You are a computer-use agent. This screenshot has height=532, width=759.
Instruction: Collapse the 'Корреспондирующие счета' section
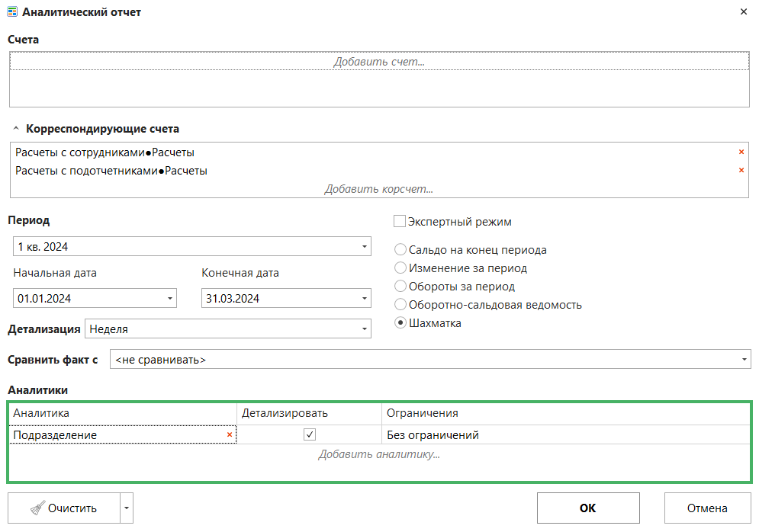16,129
